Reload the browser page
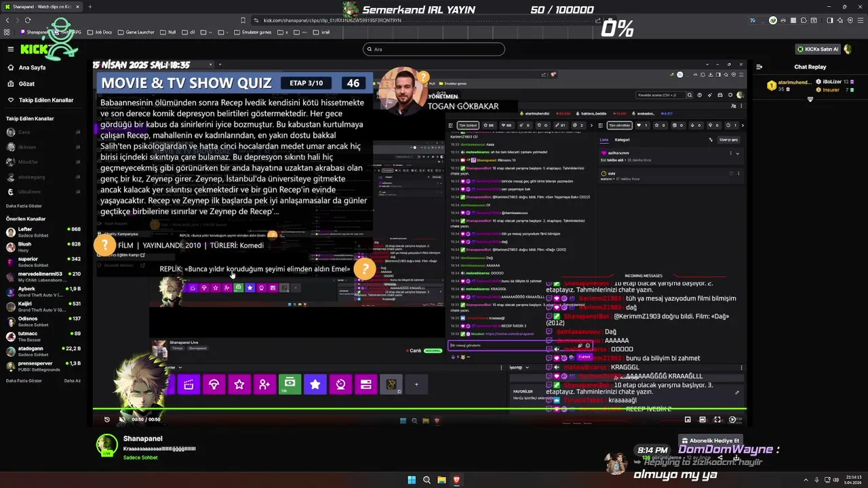The width and height of the screenshot is (868, 488). click(28, 20)
